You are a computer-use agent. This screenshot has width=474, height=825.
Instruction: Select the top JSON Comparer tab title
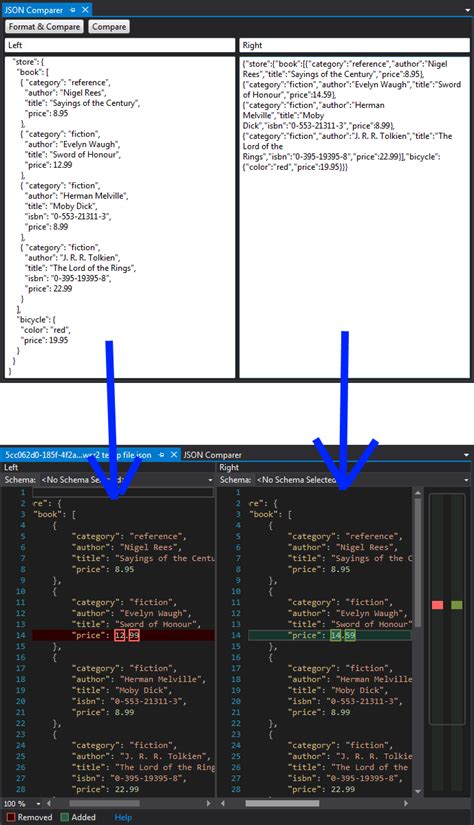click(x=33, y=10)
